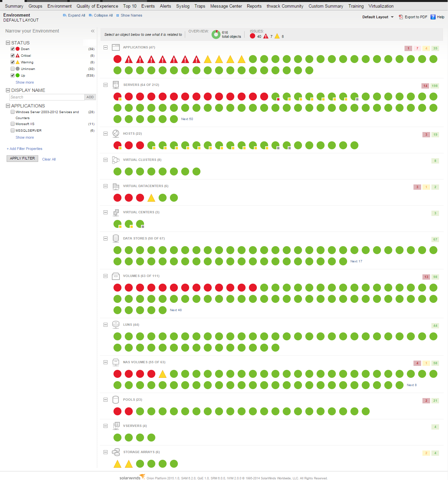The height and width of the screenshot is (480, 448).
Task: Click the Virtual Clusters icon
Action: coord(116,160)
